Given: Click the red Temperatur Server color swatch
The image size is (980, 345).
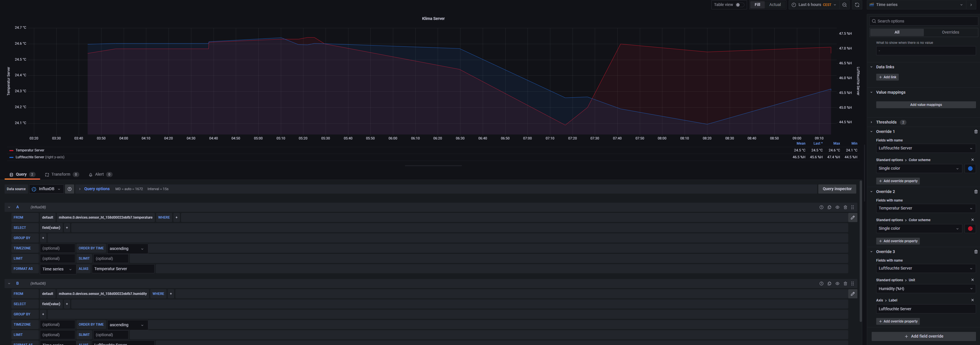Looking at the screenshot, I should (970, 229).
